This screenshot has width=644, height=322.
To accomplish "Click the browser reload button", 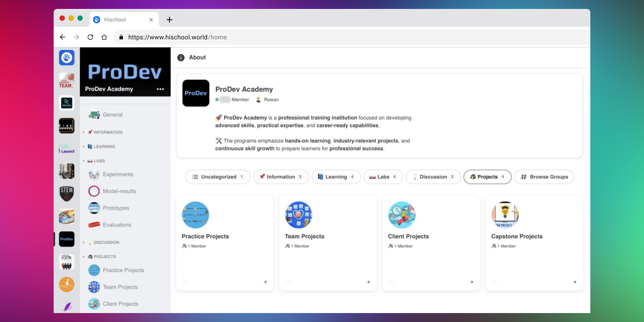I will tap(90, 37).
